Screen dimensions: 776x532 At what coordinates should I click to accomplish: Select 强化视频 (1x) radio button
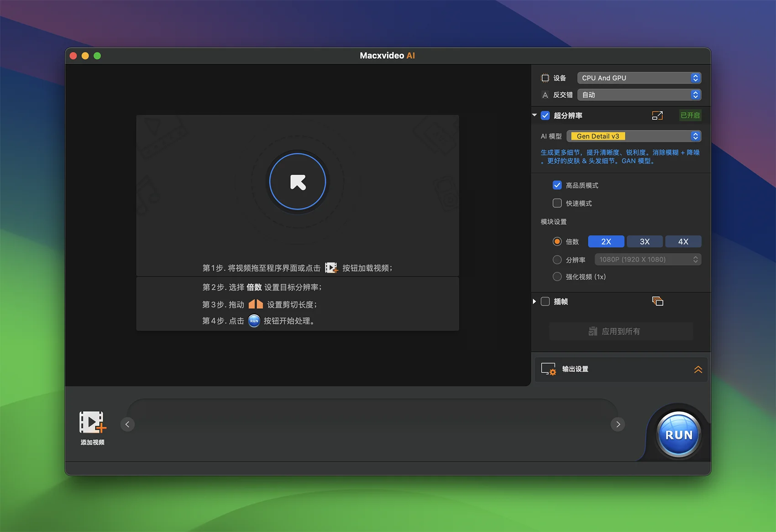557,276
